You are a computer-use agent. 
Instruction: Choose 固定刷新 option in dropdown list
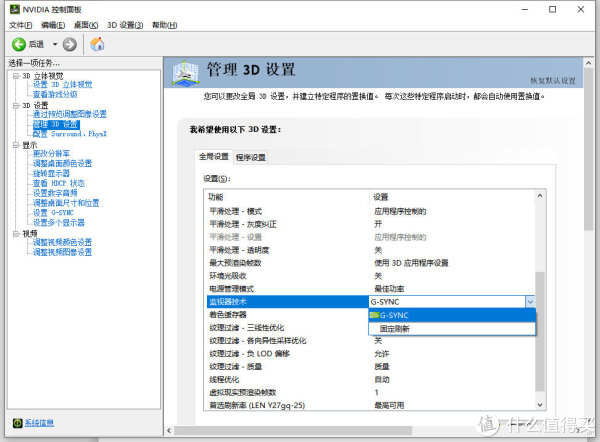click(452, 329)
